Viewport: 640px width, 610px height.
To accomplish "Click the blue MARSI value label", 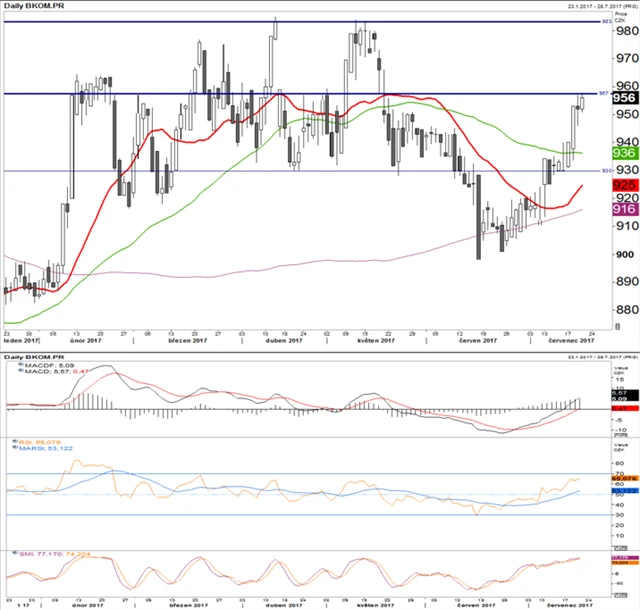I will [46, 448].
